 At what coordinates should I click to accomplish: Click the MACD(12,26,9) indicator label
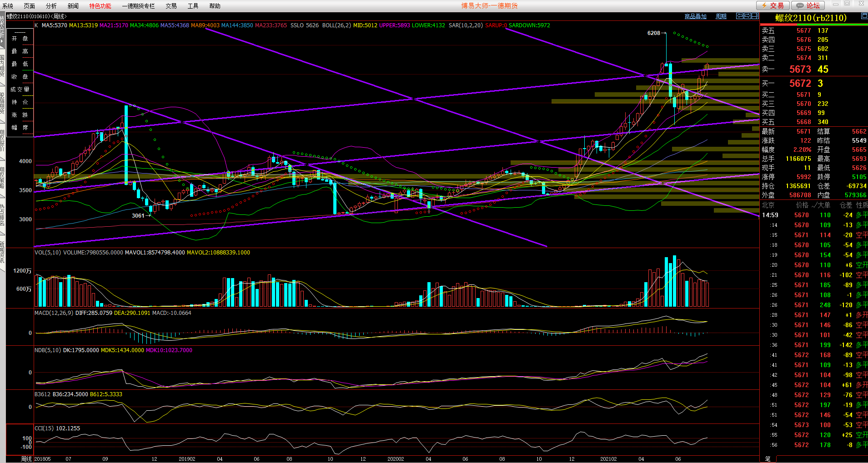coord(54,313)
